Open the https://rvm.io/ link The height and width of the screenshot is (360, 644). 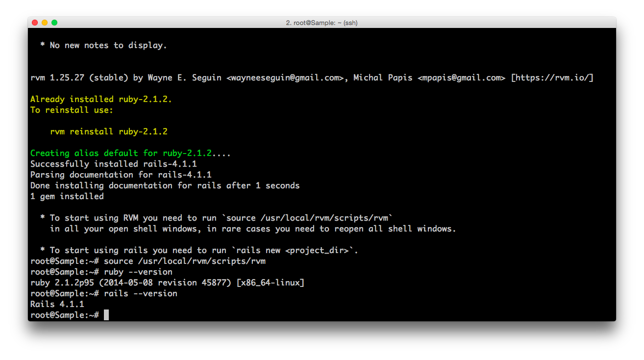tap(552, 77)
